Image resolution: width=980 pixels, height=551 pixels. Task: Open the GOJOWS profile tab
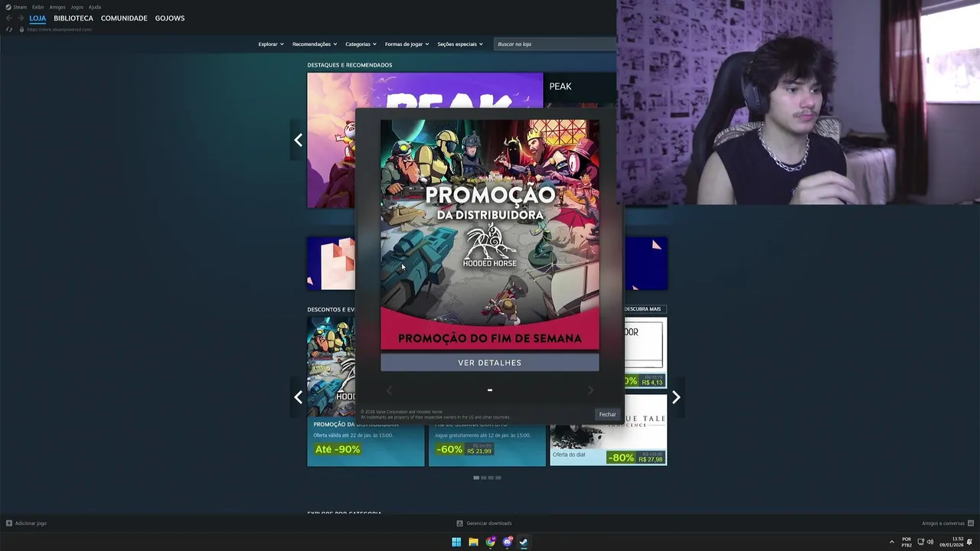click(170, 18)
